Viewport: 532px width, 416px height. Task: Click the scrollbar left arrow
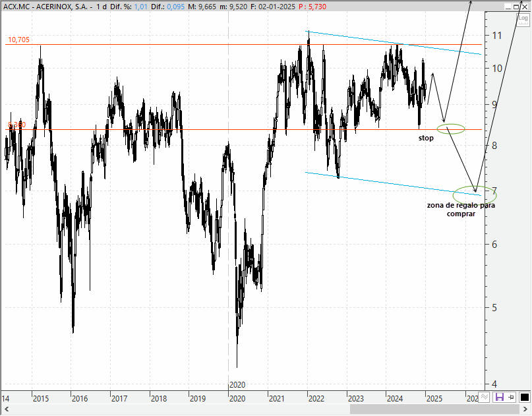7,409
